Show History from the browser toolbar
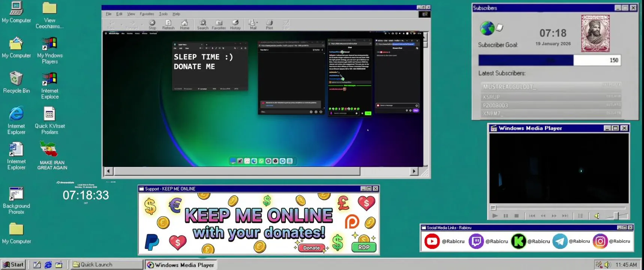 (235, 25)
